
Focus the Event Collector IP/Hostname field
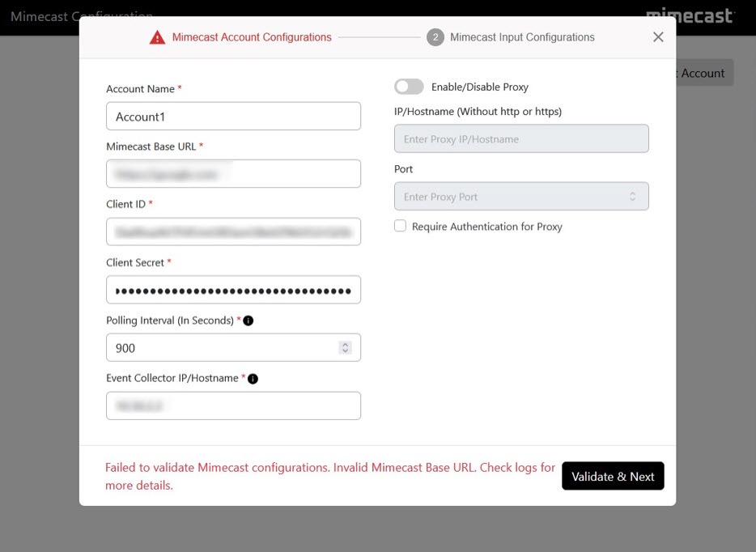(233, 406)
